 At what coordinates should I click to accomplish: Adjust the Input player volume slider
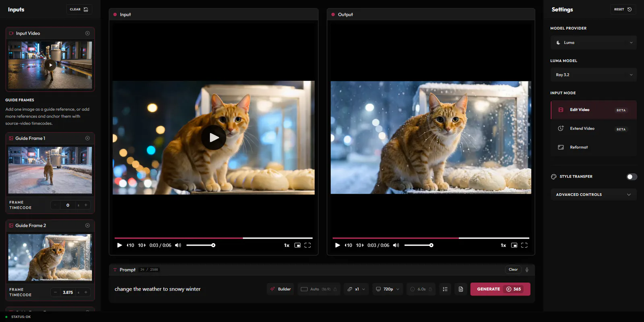tap(200, 245)
